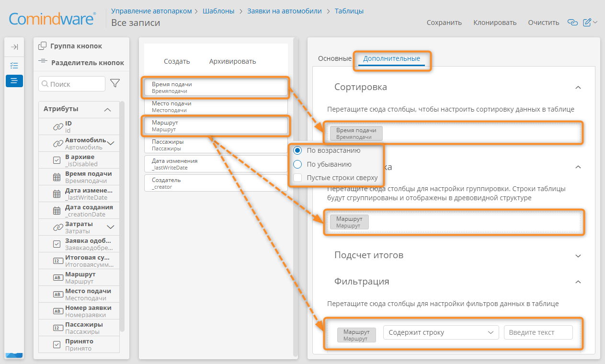Viewport: 605px width, 364px height.
Task: Switch to the Основные tab
Action: pyautogui.click(x=335, y=58)
